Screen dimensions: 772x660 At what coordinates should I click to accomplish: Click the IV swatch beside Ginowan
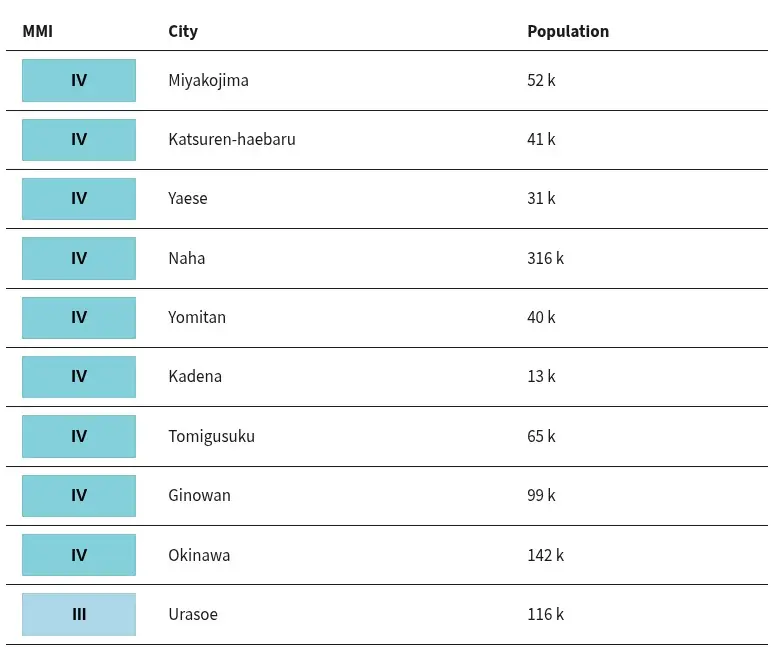coord(79,496)
